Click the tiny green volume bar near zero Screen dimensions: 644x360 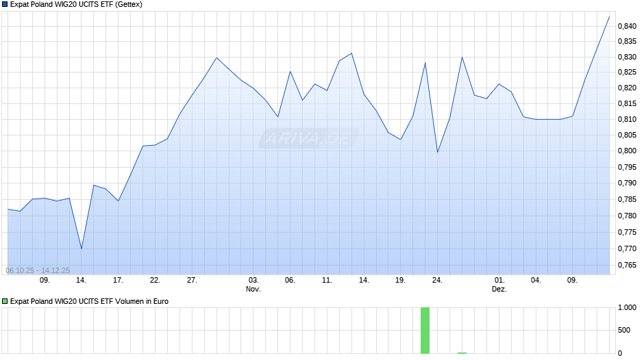pos(462,353)
